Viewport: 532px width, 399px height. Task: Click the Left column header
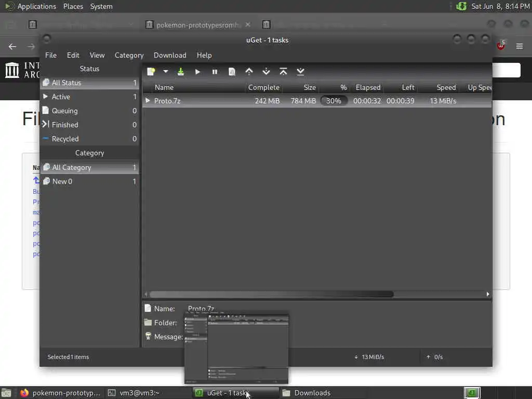pyautogui.click(x=401, y=87)
